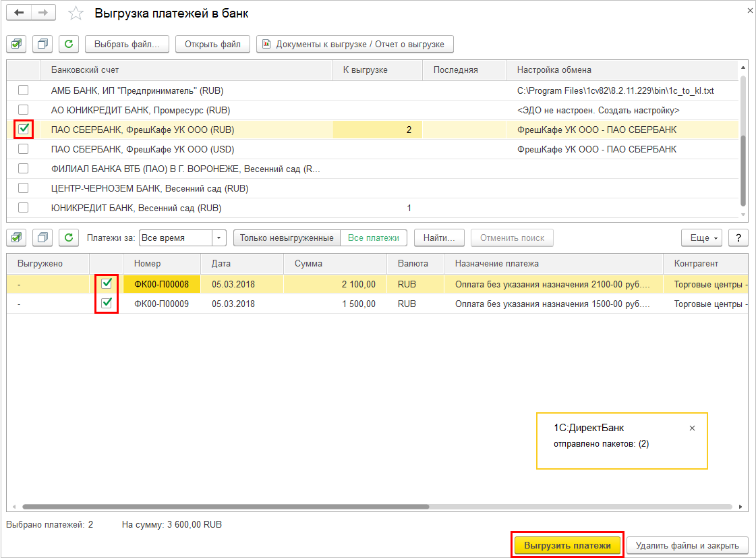The width and height of the screenshot is (756, 558).
Task: Sort by Последняя column header
Action: (x=464, y=70)
